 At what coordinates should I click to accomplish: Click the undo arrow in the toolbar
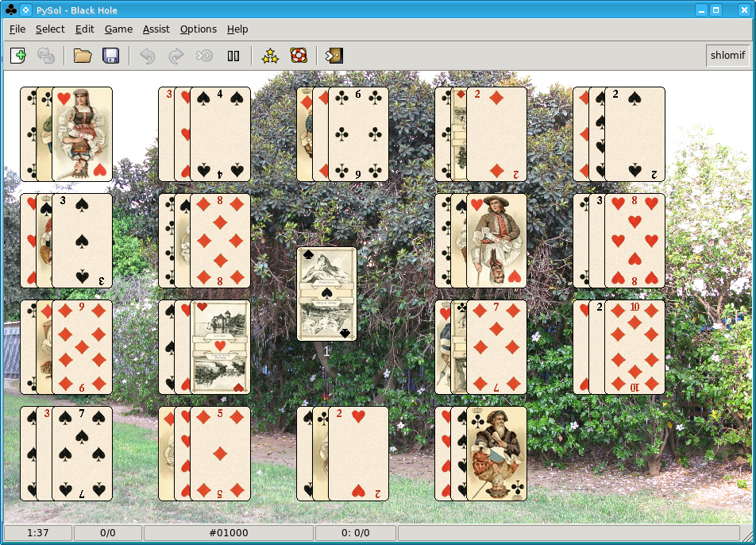click(x=148, y=56)
